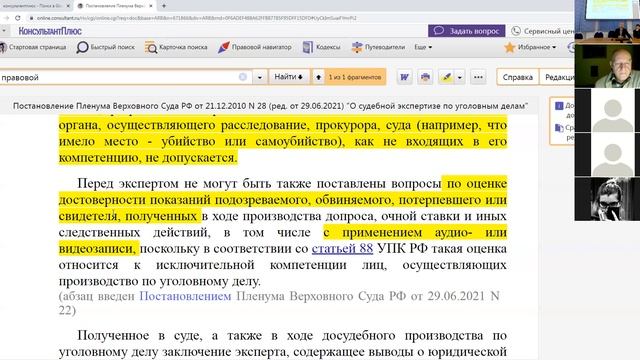Click the additional info icon in side panel
The image size is (640, 360).
tap(559, 106)
